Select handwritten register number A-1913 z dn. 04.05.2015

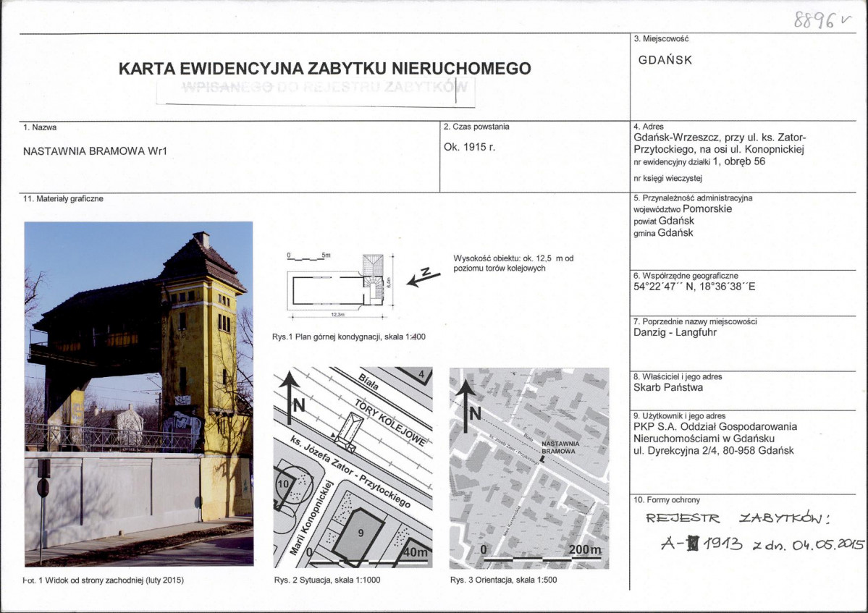click(x=762, y=544)
